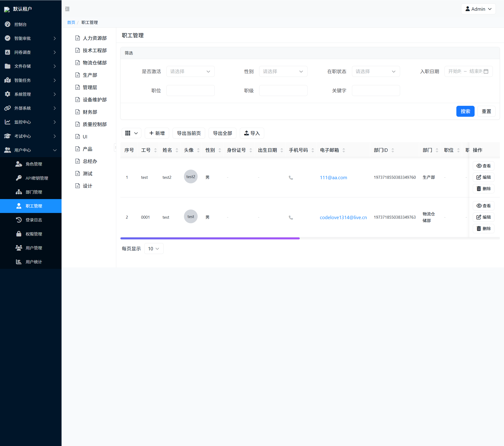This screenshot has width=504, height=446.
Task: View details of the first employee row
Action: pyautogui.click(x=483, y=166)
